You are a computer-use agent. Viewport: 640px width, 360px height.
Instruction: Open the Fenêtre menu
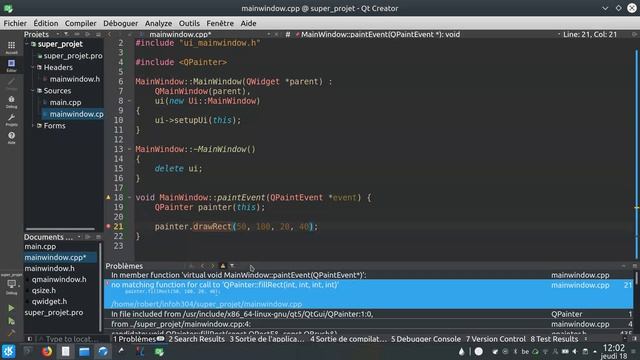(220, 23)
